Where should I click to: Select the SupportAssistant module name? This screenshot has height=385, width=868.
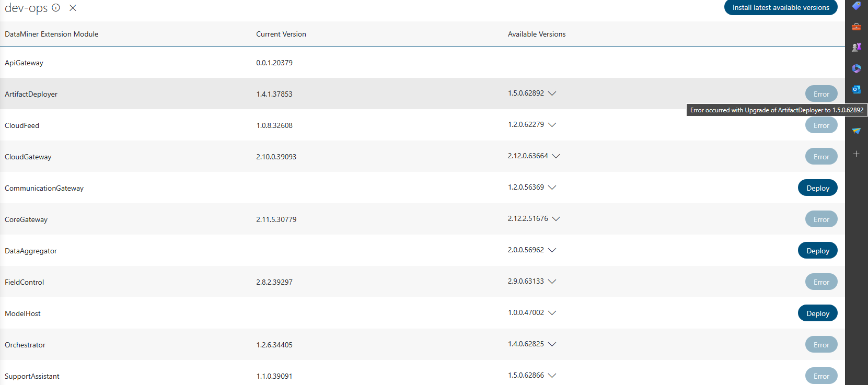[32, 376]
